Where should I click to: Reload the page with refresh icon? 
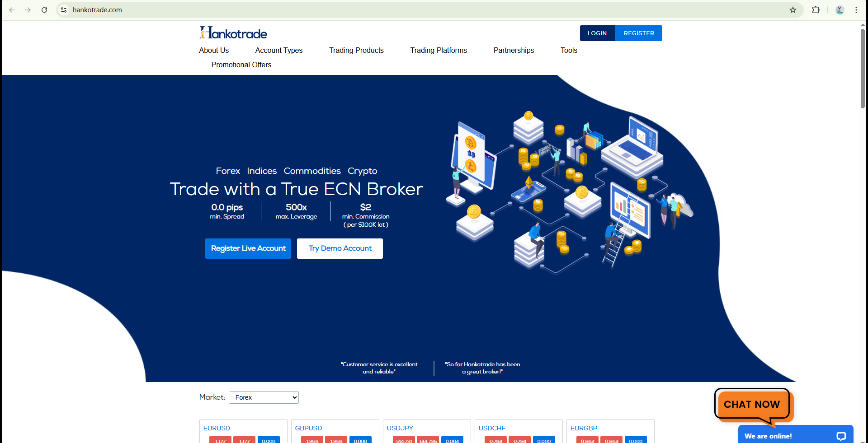click(x=44, y=10)
